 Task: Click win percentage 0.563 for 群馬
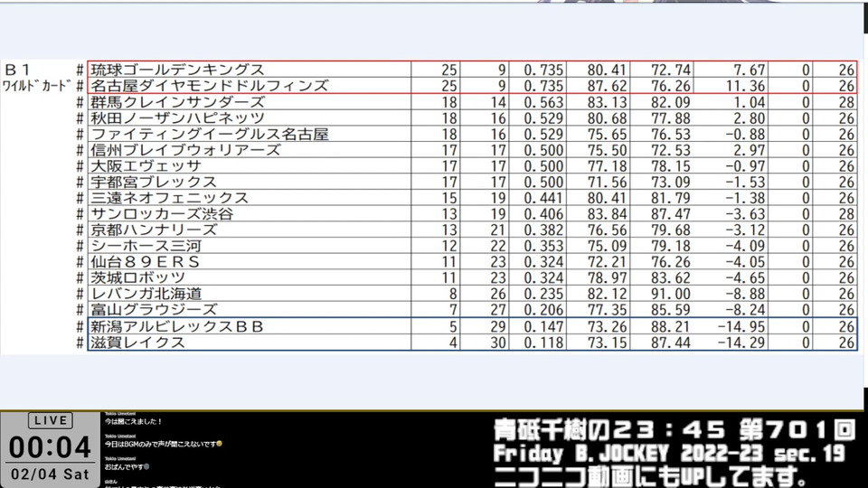pyautogui.click(x=543, y=102)
